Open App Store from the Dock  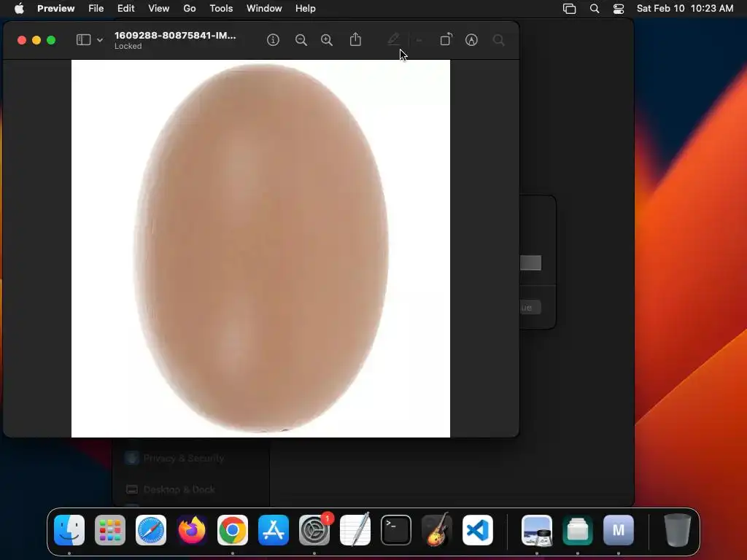pyautogui.click(x=274, y=530)
